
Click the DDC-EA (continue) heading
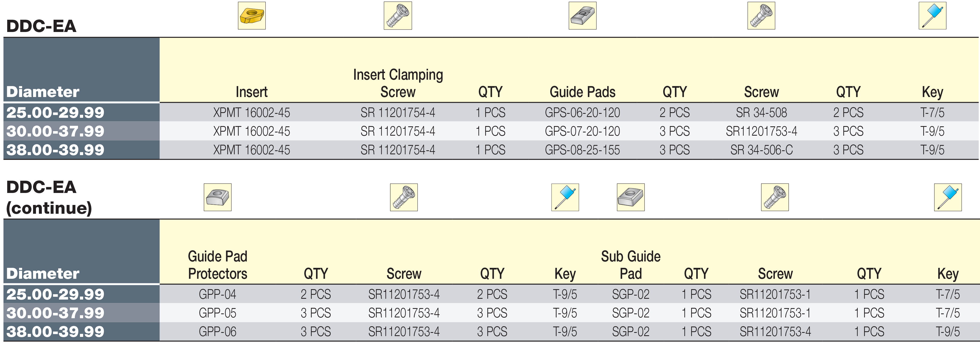(x=49, y=197)
